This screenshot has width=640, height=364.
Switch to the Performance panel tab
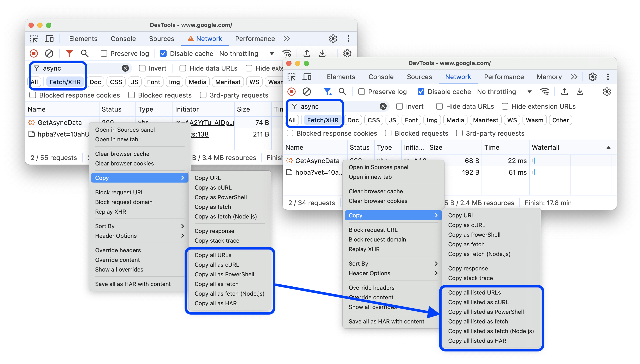(254, 39)
